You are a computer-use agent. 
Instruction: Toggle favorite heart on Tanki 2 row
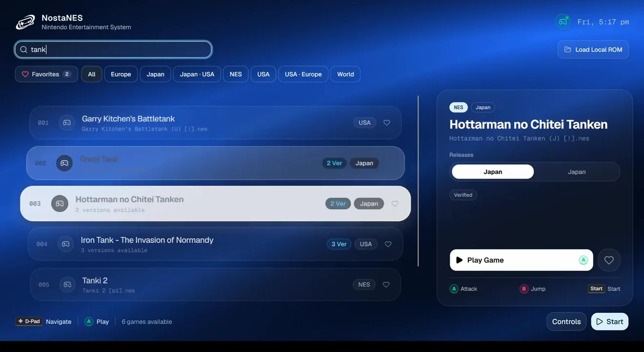tap(386, 285)
